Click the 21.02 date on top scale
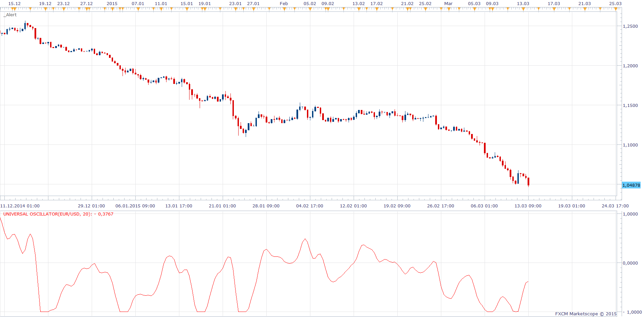This screenshot has width=644, height=317. pos(407,3)
